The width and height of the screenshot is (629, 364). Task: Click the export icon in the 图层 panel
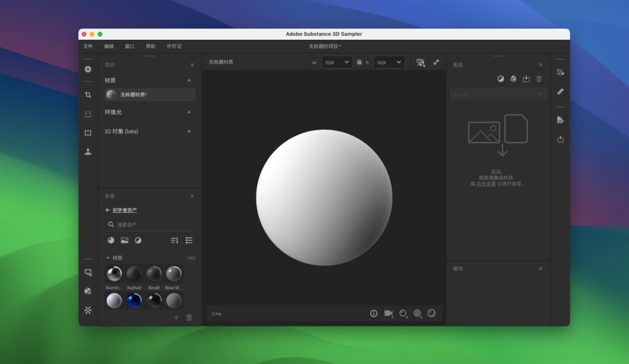click(x=526, y=79)
